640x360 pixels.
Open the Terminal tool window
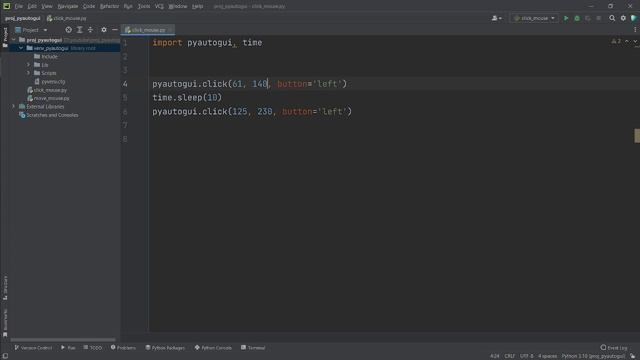(253, 348)
